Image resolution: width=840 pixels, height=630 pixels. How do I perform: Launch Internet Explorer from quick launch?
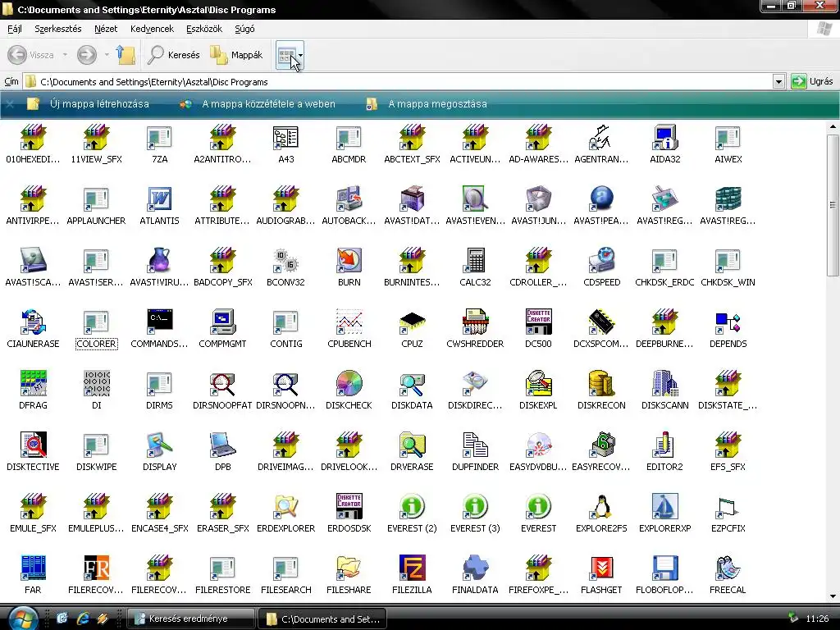point(83,619)
